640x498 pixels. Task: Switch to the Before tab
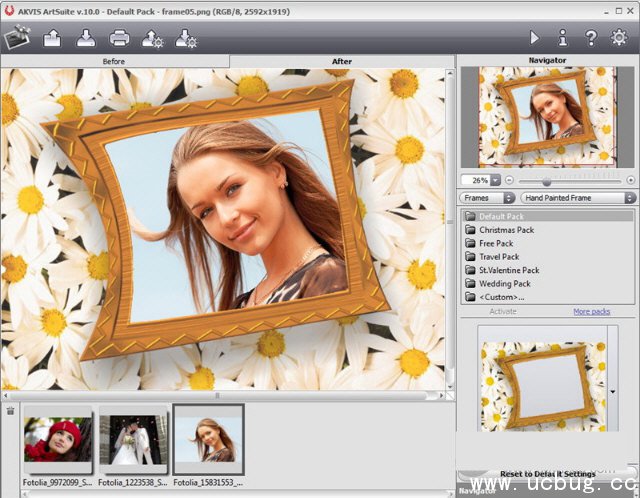[115, 61]
